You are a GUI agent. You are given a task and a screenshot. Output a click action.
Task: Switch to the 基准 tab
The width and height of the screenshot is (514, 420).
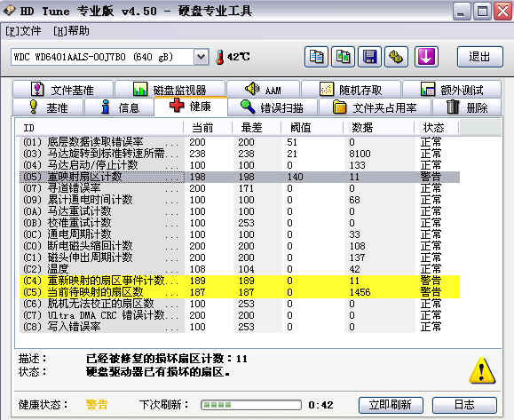pos(48,107)
